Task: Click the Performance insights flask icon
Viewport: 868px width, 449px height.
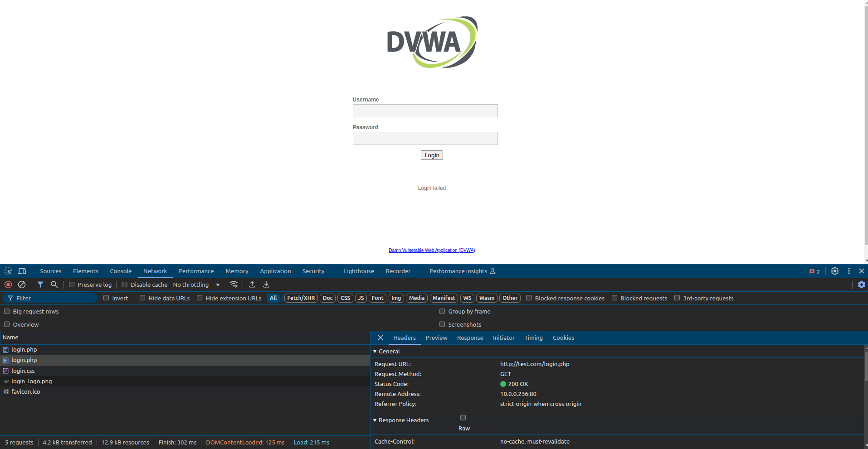Action: (x=493, y=271)
